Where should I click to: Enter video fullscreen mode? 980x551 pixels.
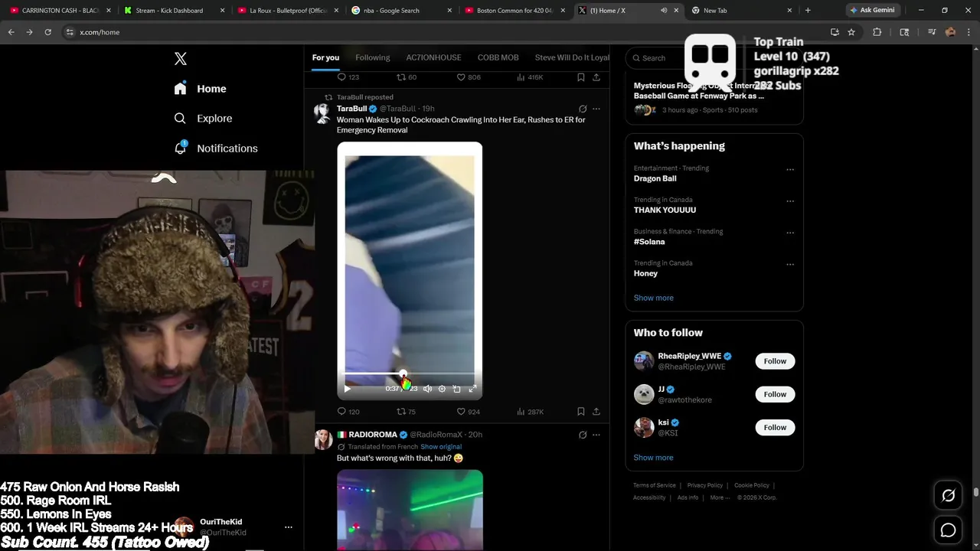(x=472, y=389)
